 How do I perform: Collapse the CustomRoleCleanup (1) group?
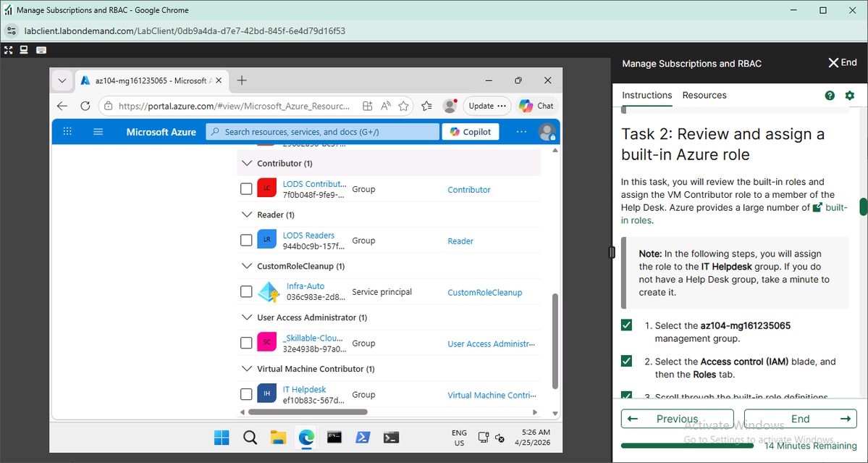coord(247,267)
